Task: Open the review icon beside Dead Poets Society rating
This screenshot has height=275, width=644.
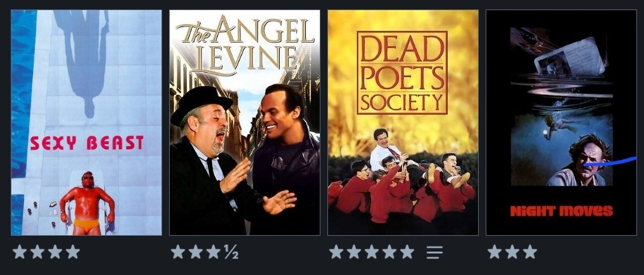Action: coord(434,252)
